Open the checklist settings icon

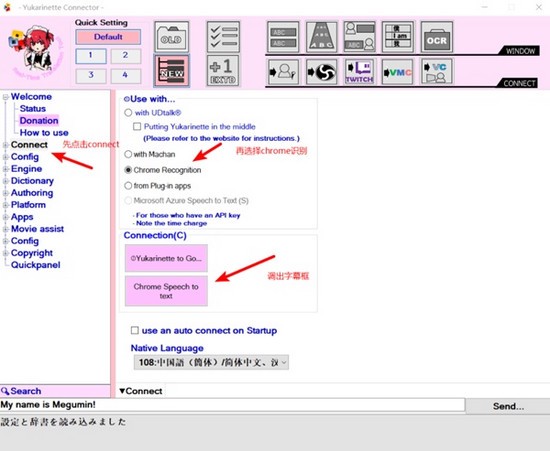(223, 37)
